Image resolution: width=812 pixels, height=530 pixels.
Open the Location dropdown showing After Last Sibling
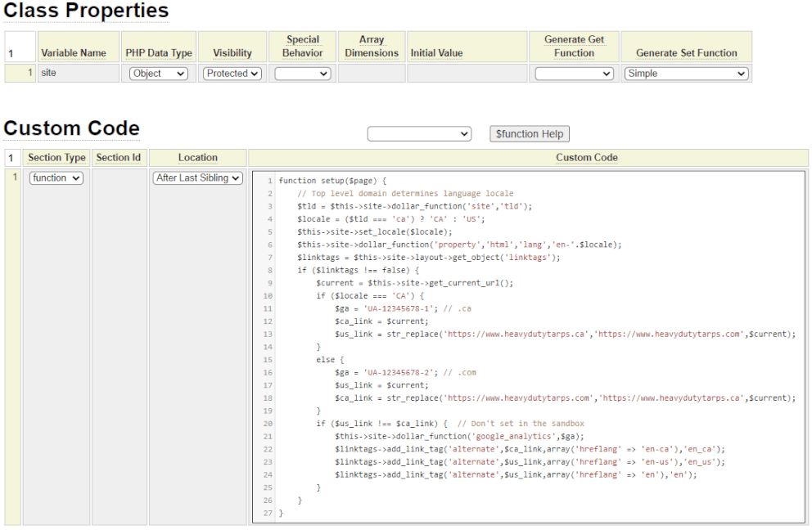click(x=198, y=178)
